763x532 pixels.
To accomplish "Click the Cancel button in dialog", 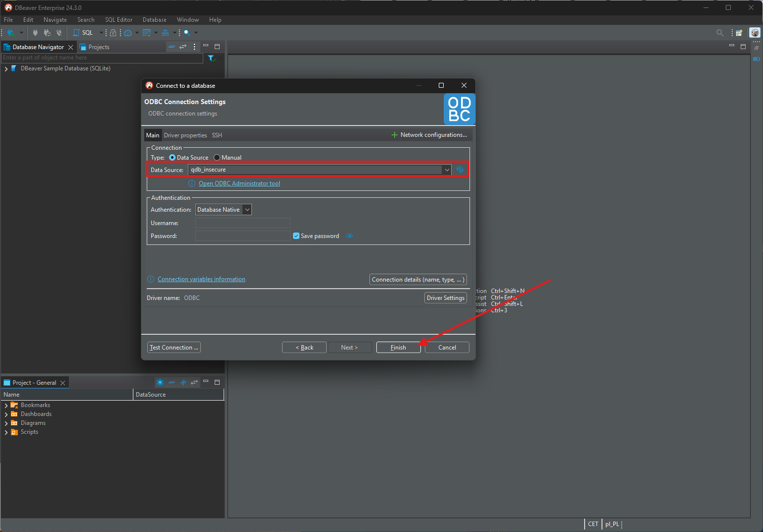I will tap(447, 348).
